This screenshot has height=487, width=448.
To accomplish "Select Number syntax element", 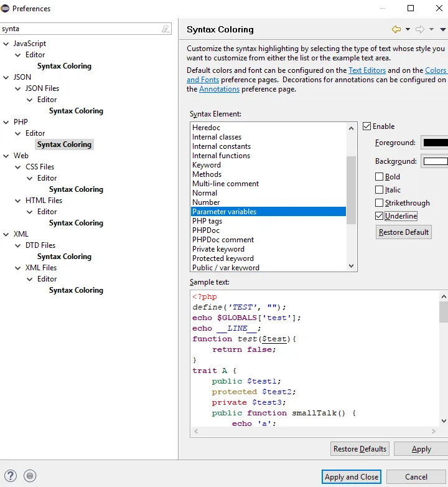I will (x=268, y=202).
